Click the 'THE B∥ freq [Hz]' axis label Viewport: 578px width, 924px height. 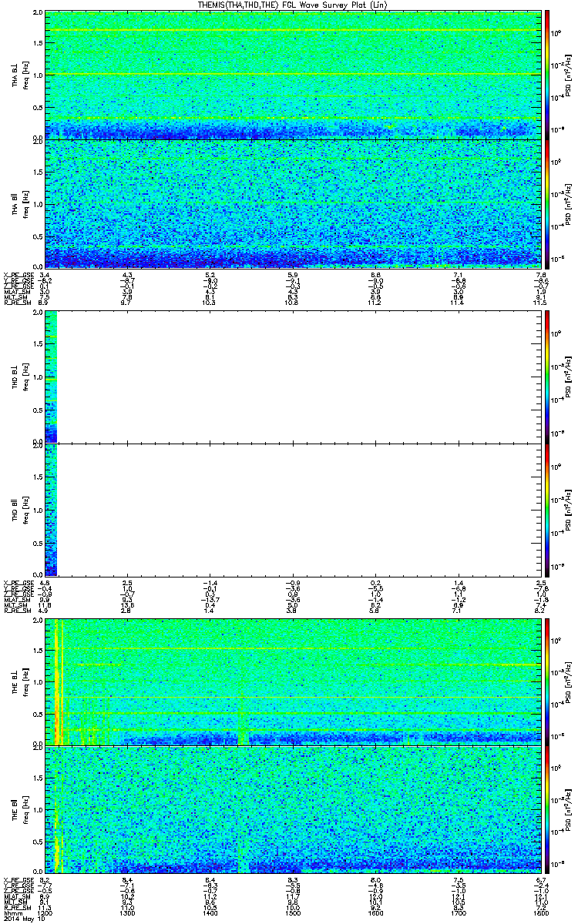click(x=21, y=808)
